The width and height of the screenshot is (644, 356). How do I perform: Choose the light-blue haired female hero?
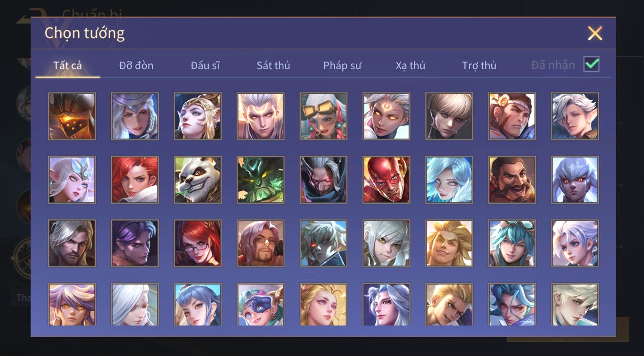point(449,180)
